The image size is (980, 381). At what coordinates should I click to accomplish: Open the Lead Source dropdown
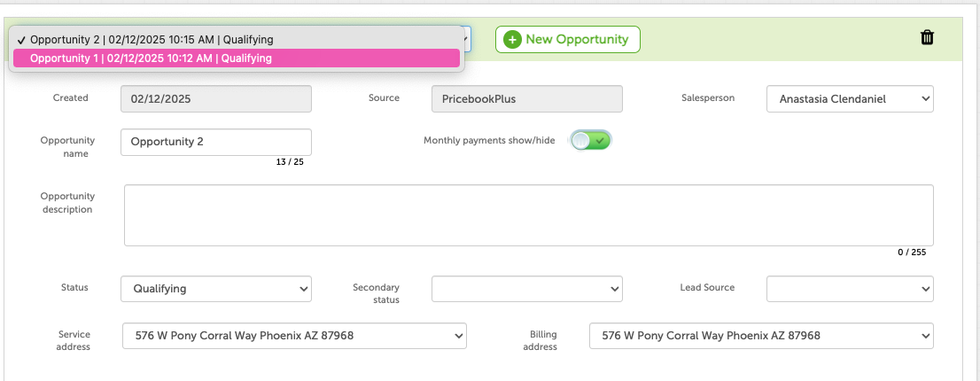click(x=850, y=289)
